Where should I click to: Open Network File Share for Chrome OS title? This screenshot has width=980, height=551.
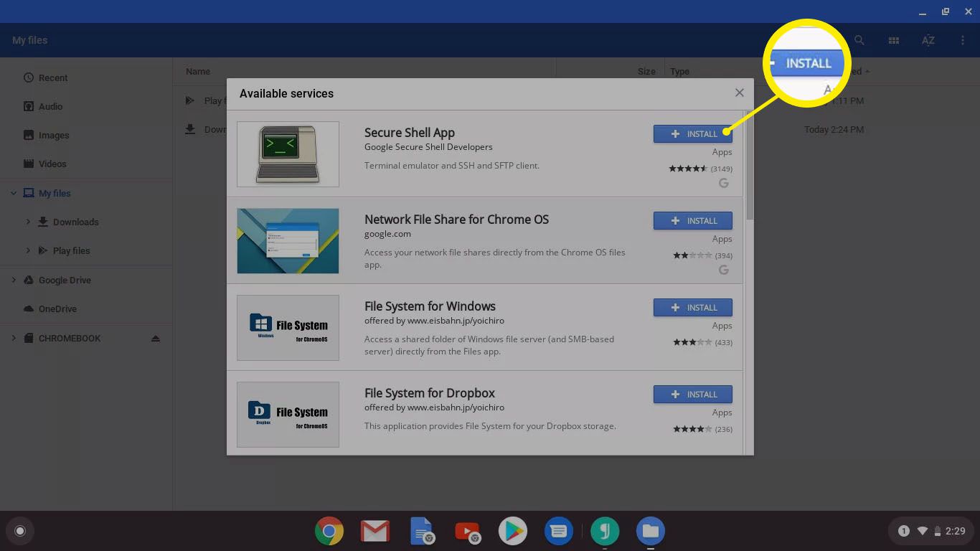(456, 220)
